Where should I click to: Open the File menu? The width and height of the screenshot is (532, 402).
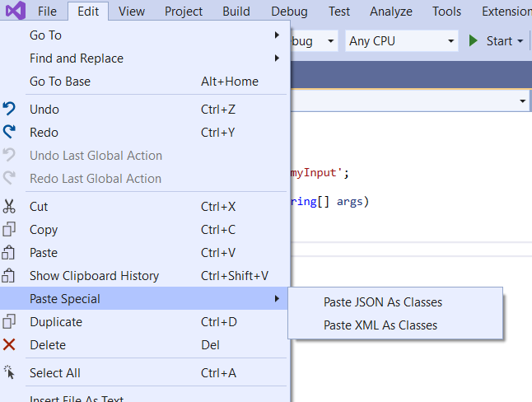[x=47, y=12]
